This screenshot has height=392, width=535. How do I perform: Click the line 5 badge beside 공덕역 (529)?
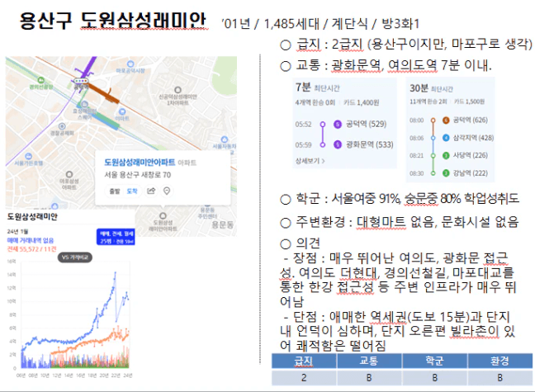338,124
